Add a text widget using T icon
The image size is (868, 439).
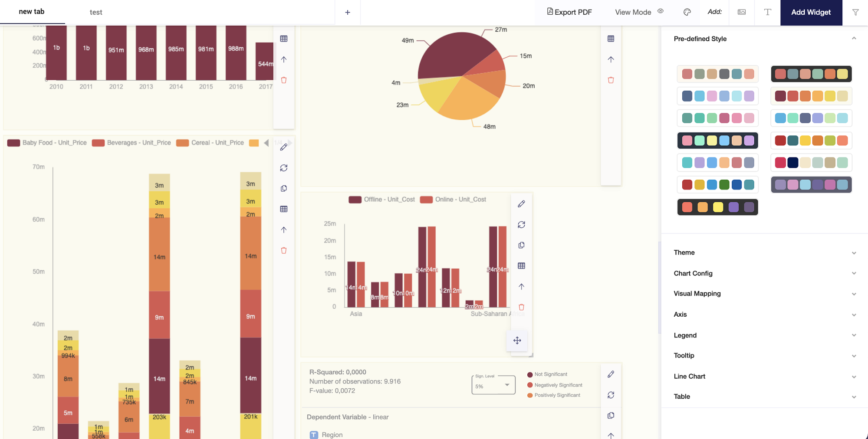pyautogui.click(x=767, y=12)
